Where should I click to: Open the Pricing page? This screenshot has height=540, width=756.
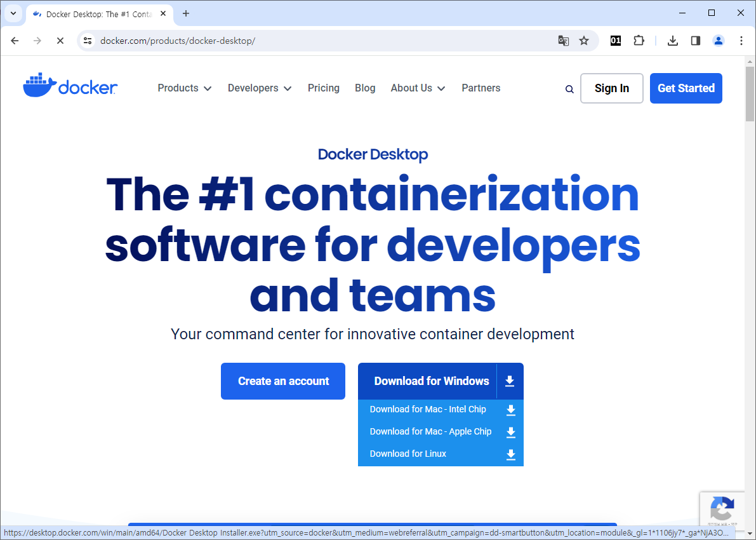(324, 88)
